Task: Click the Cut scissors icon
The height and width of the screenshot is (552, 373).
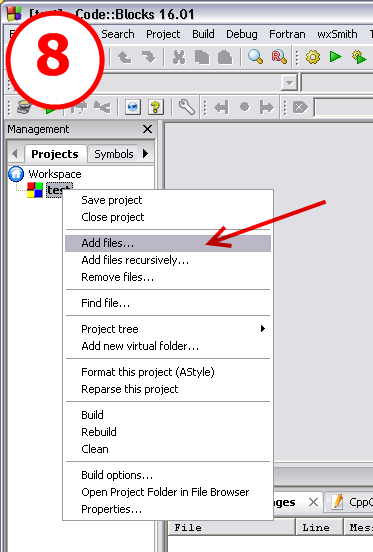Action: (x=179, y=57)
